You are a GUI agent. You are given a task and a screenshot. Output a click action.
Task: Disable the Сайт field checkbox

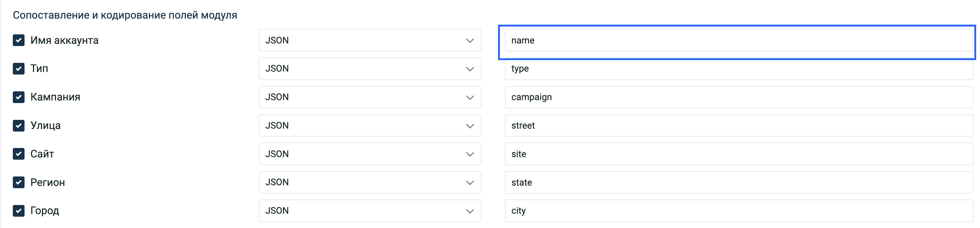19,154
